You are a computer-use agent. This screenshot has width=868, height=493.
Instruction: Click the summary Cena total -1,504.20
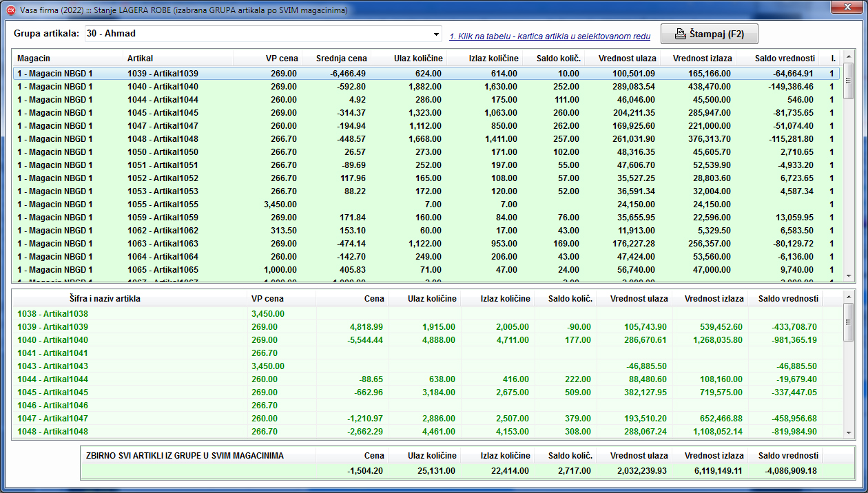point(366,471)
